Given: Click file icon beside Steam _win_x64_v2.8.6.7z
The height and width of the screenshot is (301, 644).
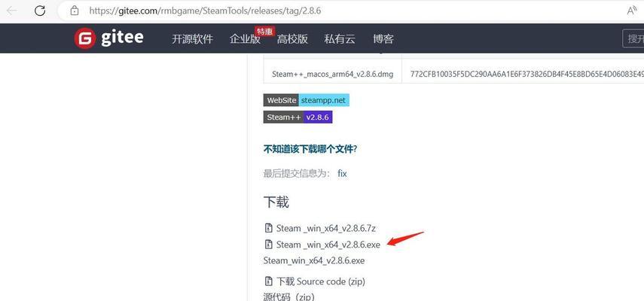Looking at the screenshot, I should click(x=268, y=228).
